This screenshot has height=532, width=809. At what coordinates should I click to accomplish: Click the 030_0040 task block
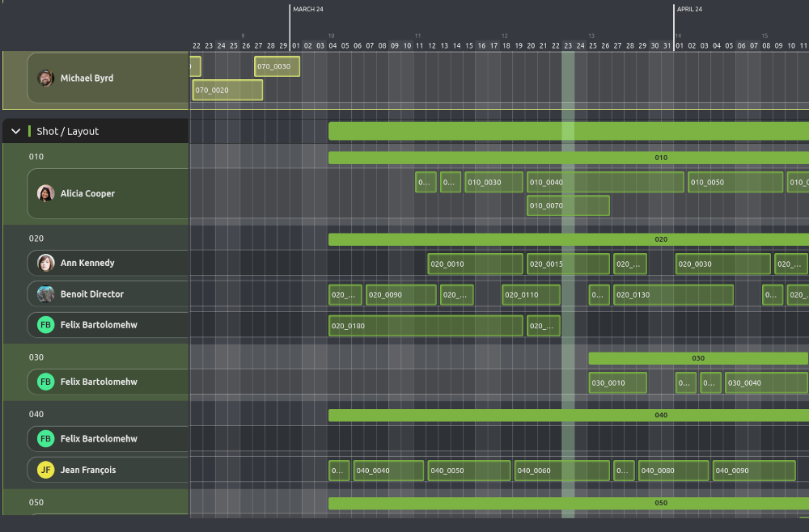pos(765,382)
